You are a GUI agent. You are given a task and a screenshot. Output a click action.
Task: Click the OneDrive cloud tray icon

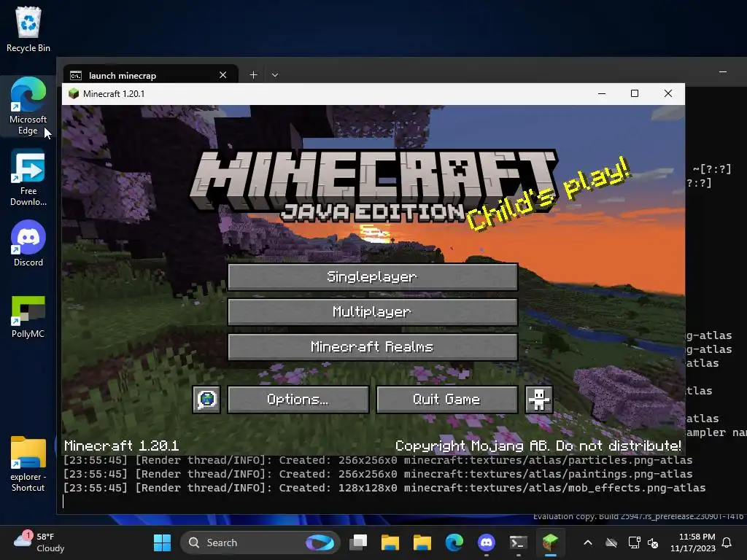(x=611, y=542)
